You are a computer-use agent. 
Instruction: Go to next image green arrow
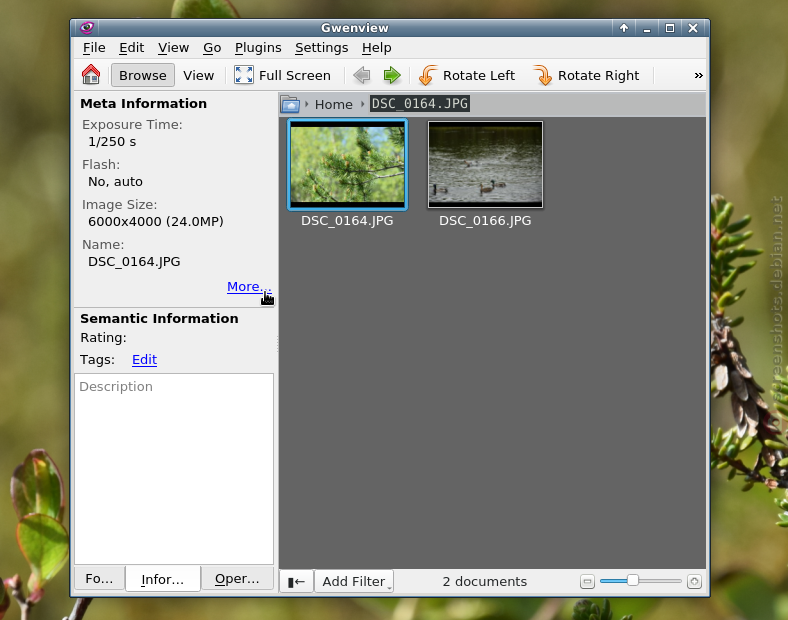[x=392, y=75]
